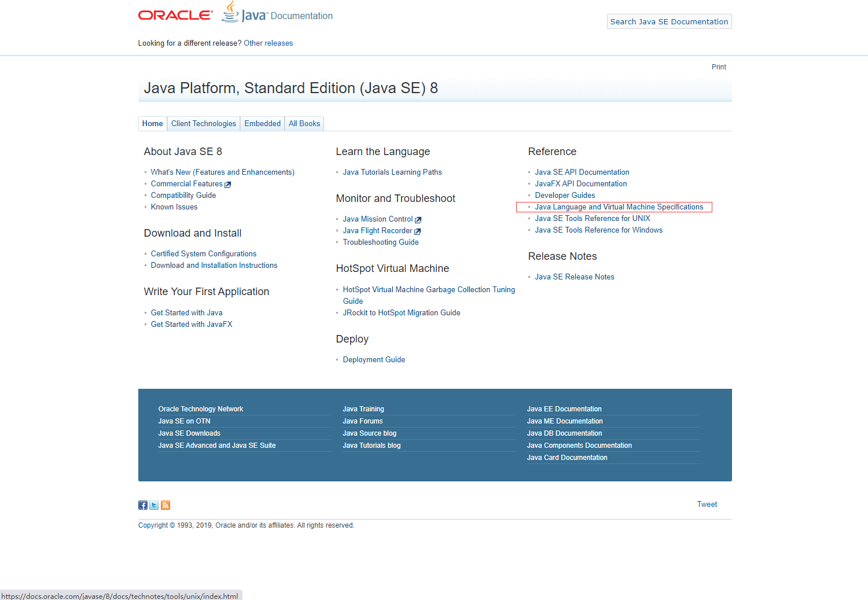Open the Compatibility Guide link
This screenshot has width=868, height=600.
tap(183, 196)
